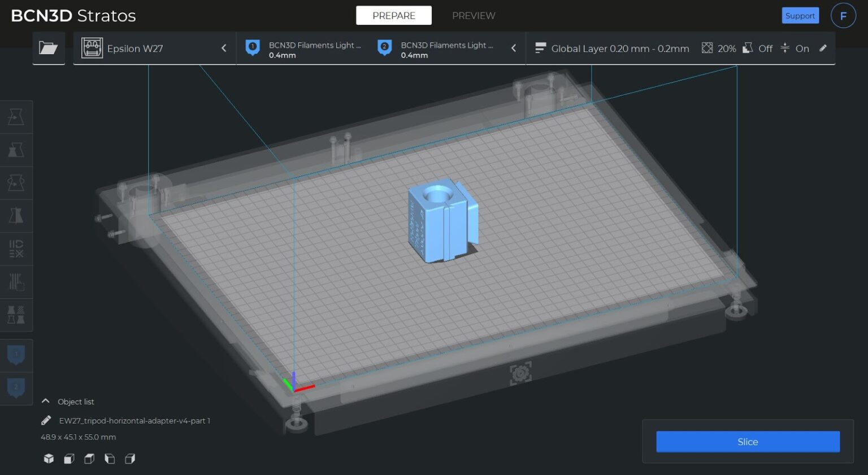Select the Scale tool in the sidebar
This screenshot has width=868, height=475.
coord(16,150)
